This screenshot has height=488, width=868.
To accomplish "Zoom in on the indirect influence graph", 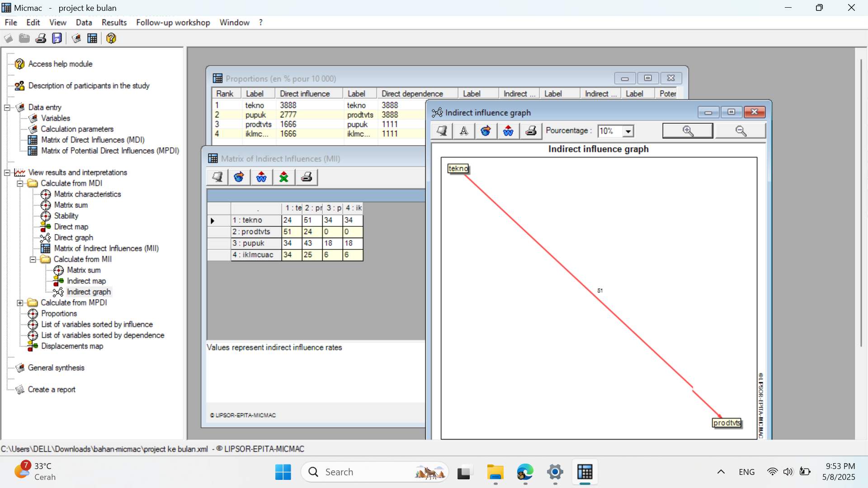I will point(688,131).
